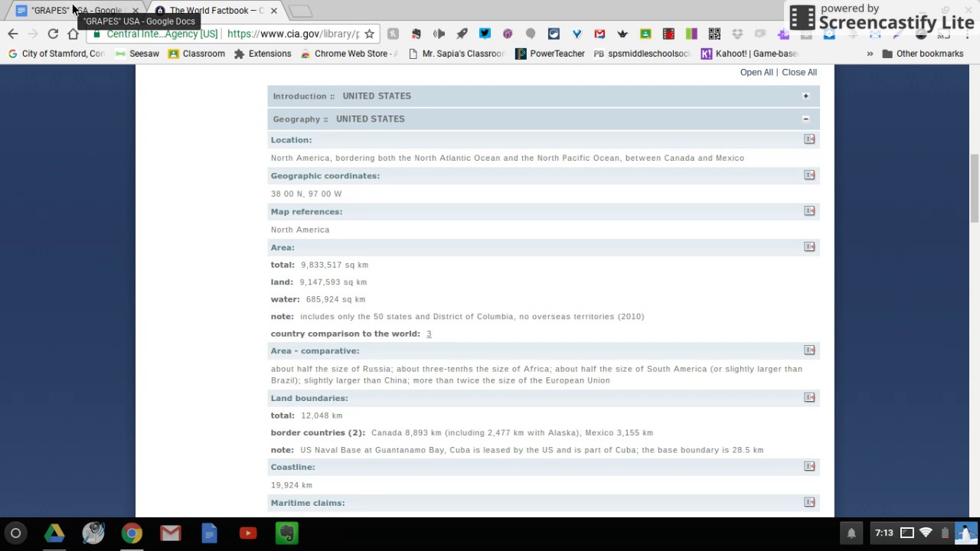Open field listing icon for Geographic coordinates

point(809,175)
